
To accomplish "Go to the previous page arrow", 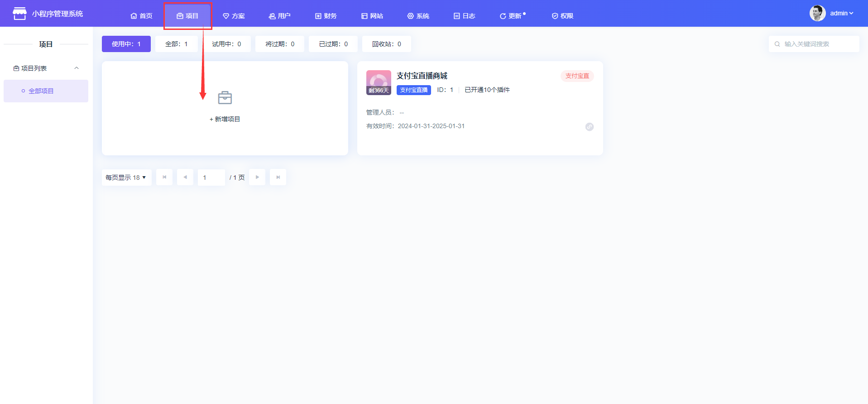I will click(185, 177).
